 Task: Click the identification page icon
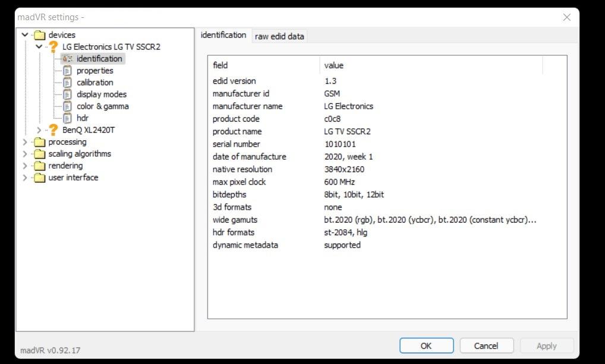point(67,59)
